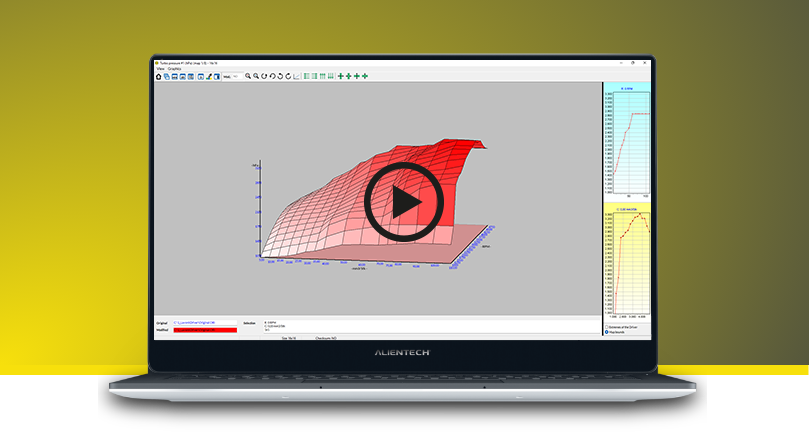Enable the Extremes of the Driver checkbox
809x433 pixels.
pos(606,327)
